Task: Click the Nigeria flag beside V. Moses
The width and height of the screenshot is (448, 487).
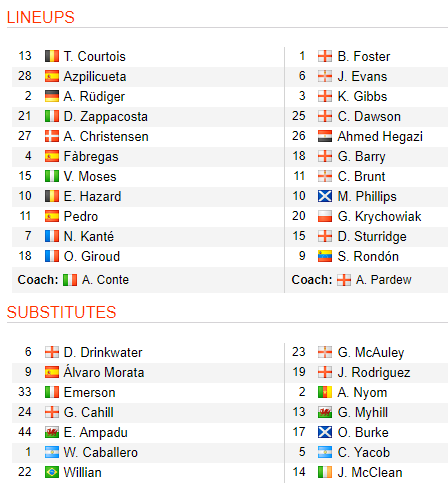Action: point(52,176)
